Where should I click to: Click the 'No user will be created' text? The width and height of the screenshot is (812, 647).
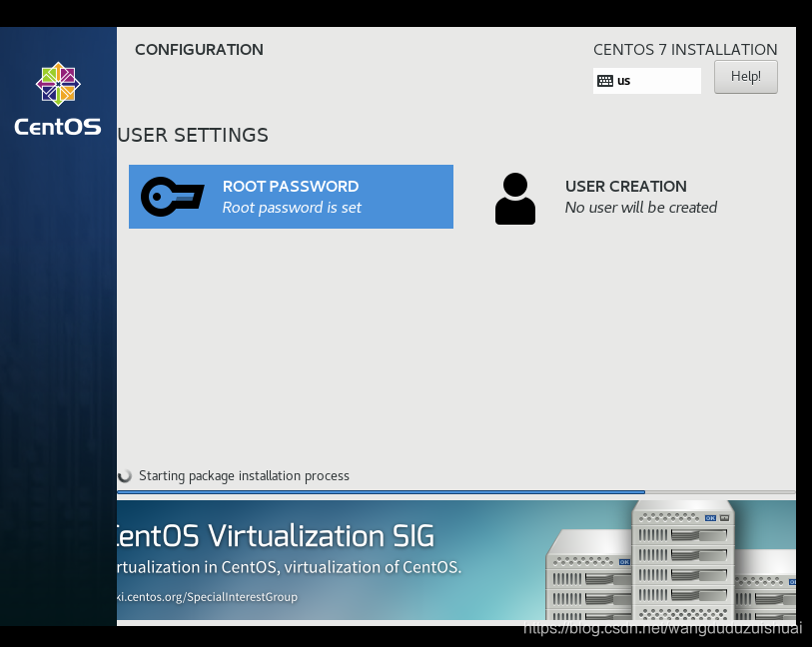pyautogui.click(x=640, y=208)
